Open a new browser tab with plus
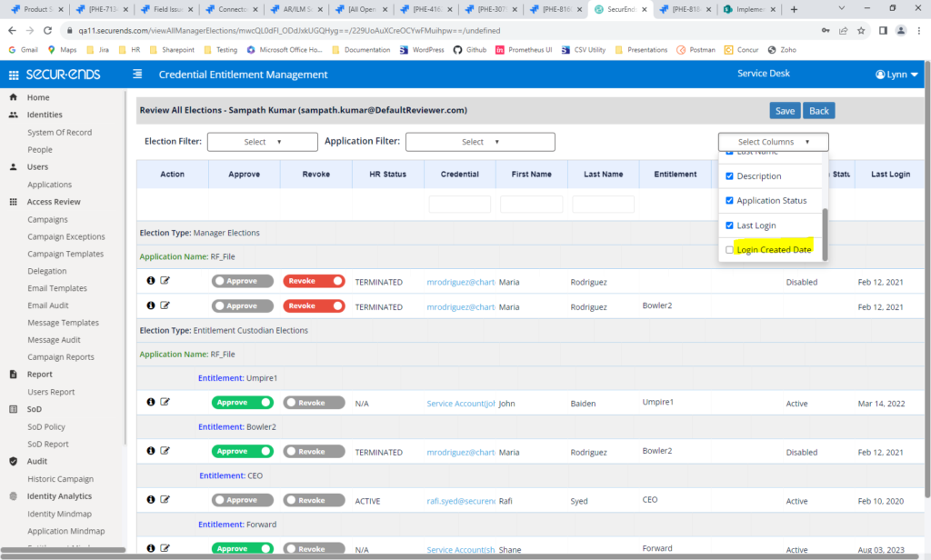 click(x=794, y=9)
